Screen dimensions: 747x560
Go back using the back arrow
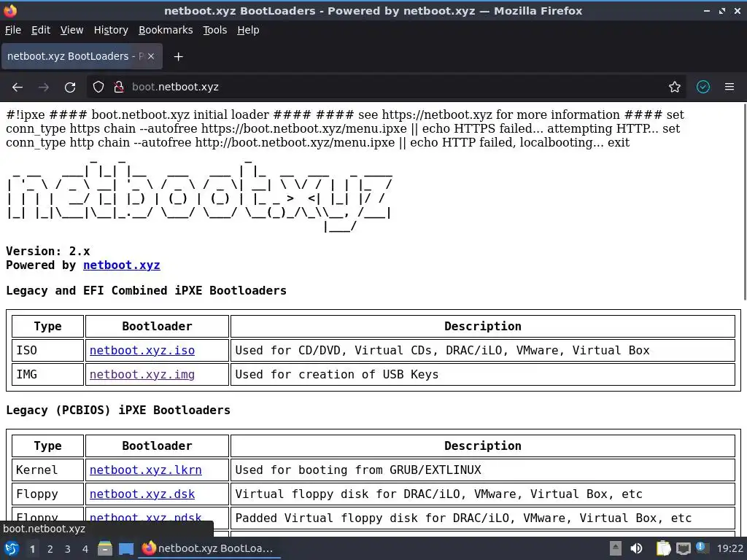(x=18, y=87)
